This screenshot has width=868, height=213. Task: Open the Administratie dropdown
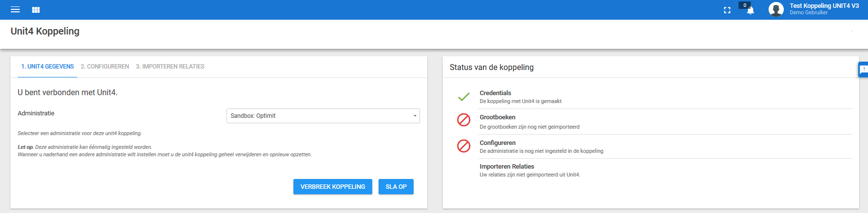(323, 116)
